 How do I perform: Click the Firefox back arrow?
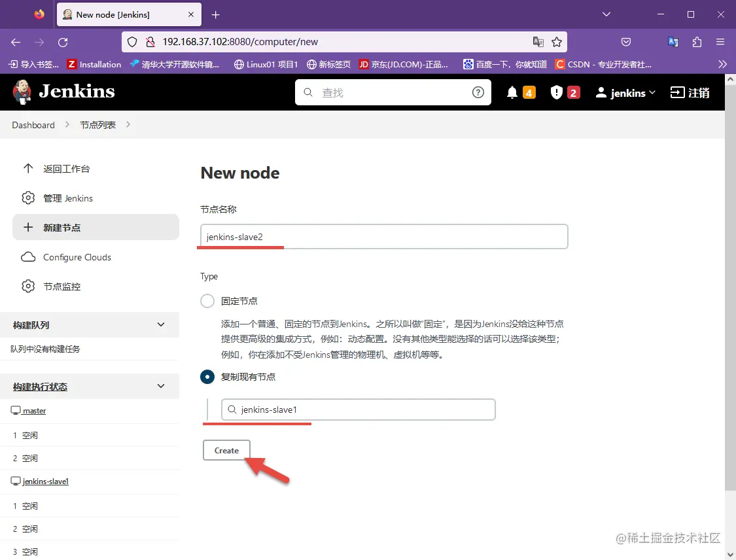point(16,43)
